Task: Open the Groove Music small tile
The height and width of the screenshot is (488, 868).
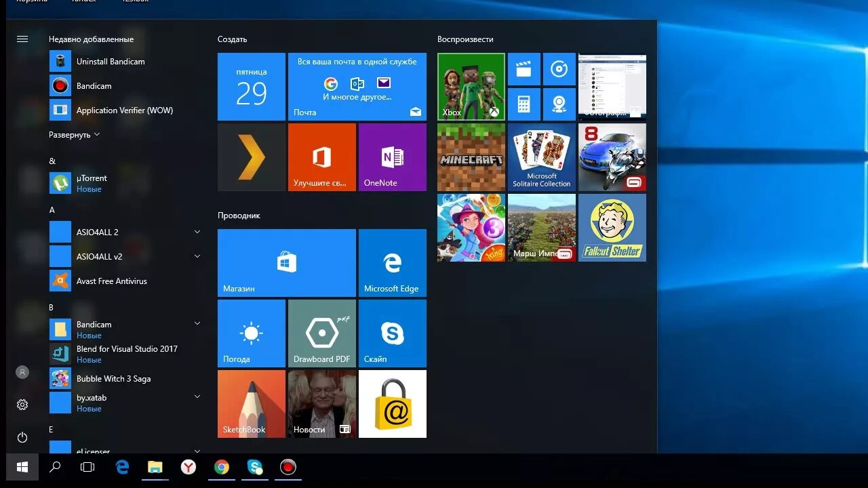Action: point(559,69)
